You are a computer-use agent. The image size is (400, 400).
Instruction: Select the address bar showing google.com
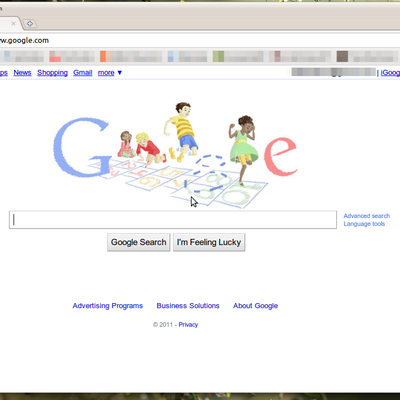(200, 40)
